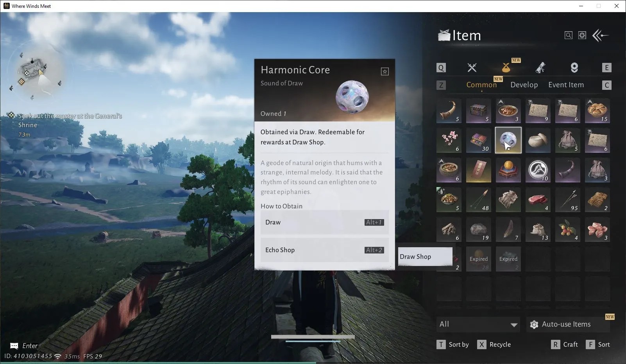Switch to the Develop tab

[524, 85]
